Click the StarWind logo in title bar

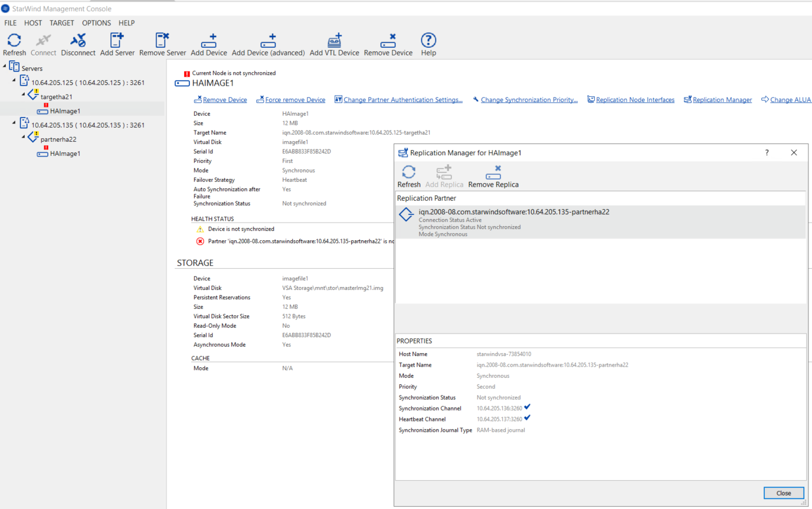coord(6,9)
